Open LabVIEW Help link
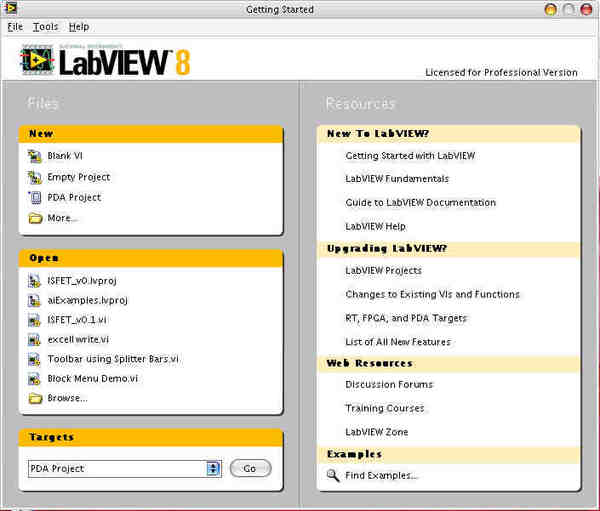Viewport: 600px width, 511px height. (x=375, y=227)
